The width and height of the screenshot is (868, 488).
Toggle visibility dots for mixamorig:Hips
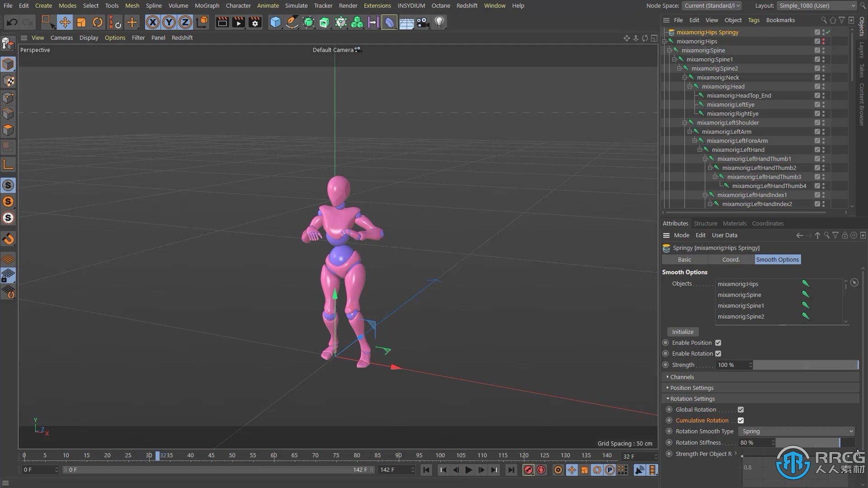pos(823,41)
